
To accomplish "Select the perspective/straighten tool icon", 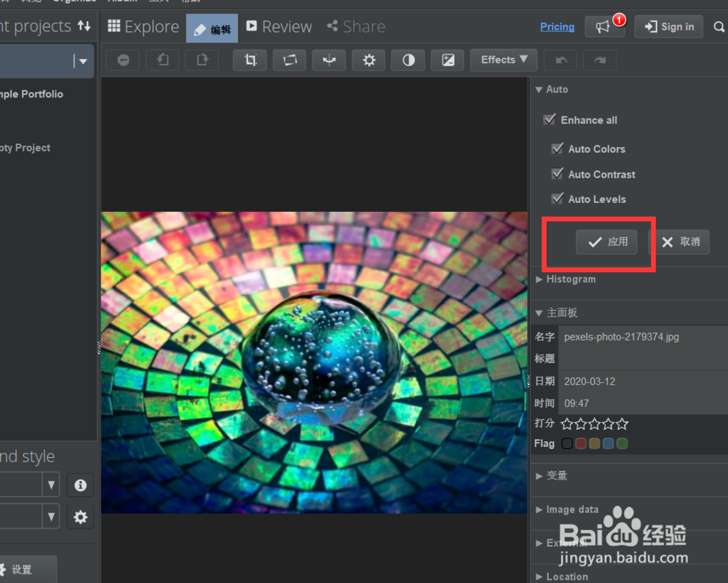I will pyautogui.click(x=290, y=60).
